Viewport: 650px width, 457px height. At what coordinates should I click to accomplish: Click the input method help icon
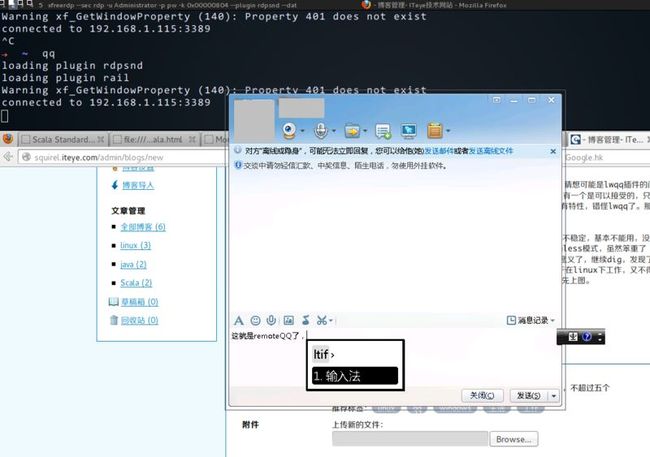(587, 336)
